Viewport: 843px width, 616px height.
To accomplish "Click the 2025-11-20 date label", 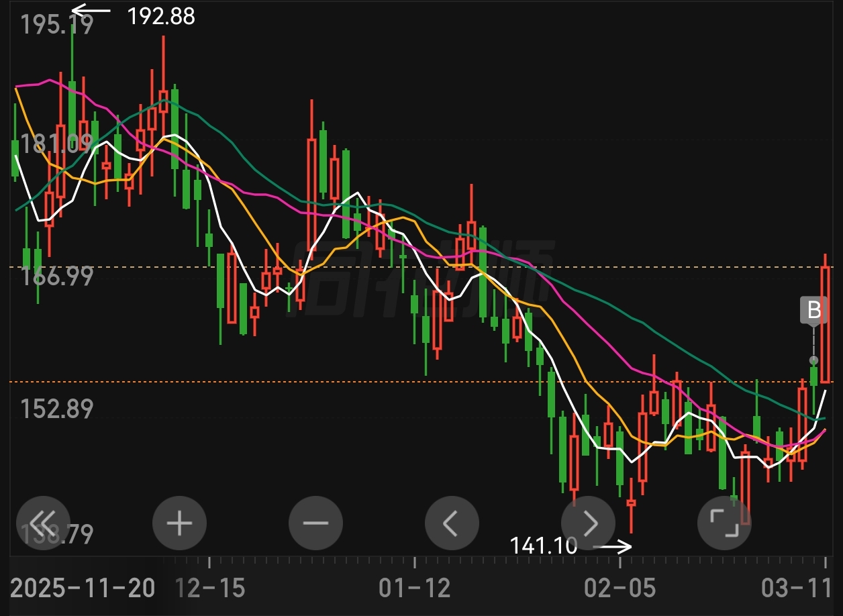I will click(83, 588).
